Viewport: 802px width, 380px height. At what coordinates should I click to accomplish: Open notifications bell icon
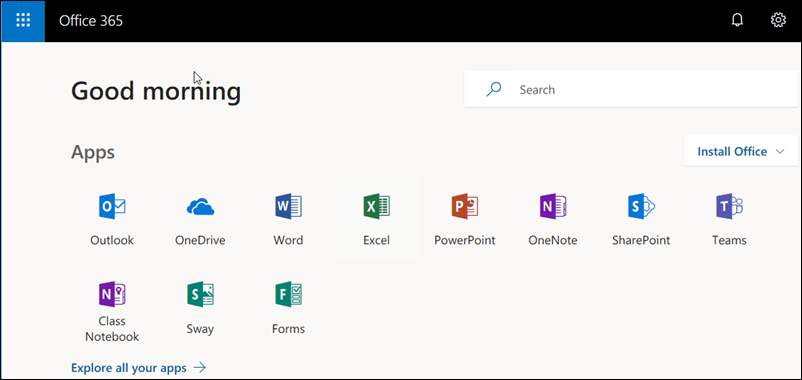click(738, 20)
